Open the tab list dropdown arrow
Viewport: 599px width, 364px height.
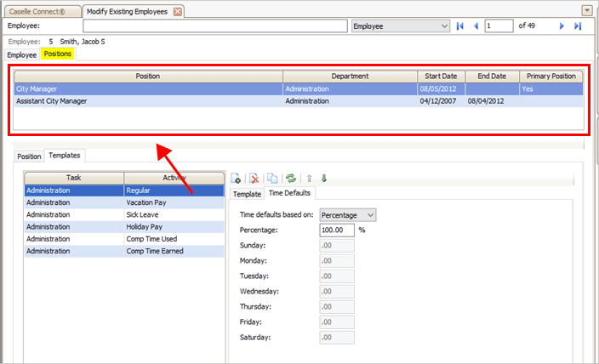pos(586,10)
